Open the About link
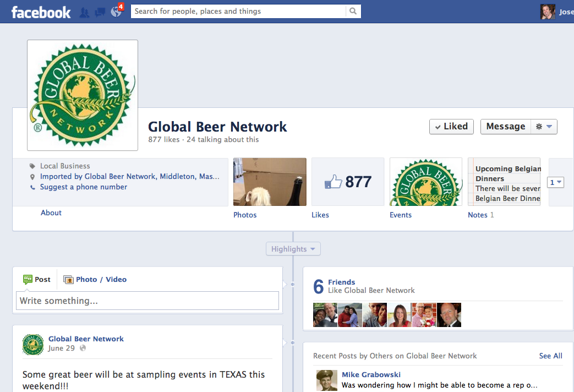574x392 pixels. pyautogui.click(x=51, y=213)
